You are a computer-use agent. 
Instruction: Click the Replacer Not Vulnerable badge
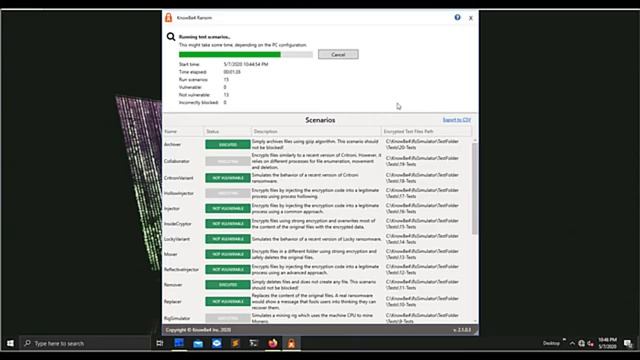tap(228, 302)
